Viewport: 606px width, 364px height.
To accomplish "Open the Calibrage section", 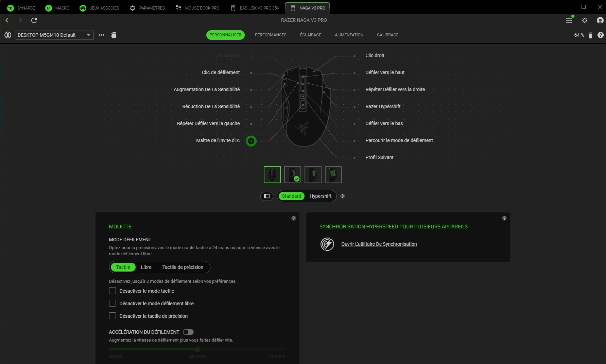I will click(x=388, y=35).
